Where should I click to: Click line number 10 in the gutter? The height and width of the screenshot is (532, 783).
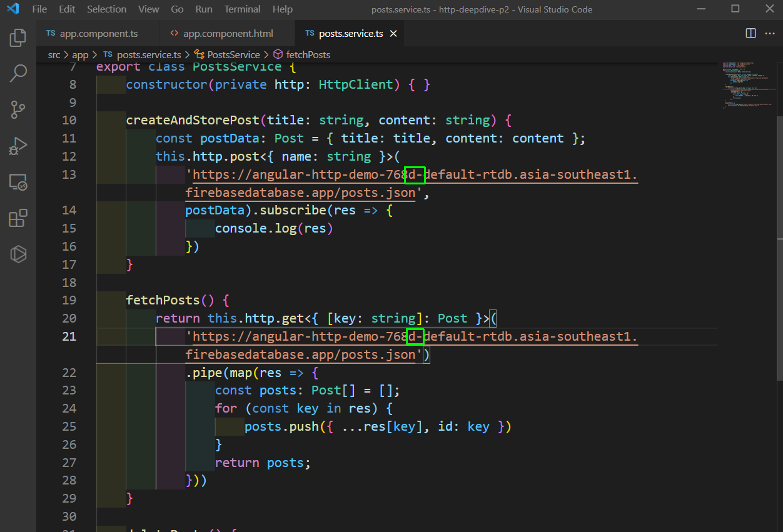tap(69, 121)
